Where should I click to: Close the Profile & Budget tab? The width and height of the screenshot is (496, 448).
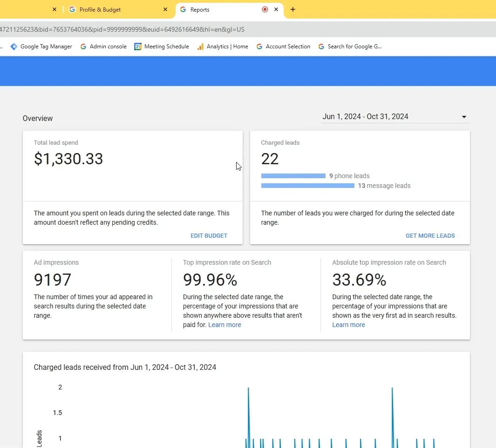[x=165, y=9]
